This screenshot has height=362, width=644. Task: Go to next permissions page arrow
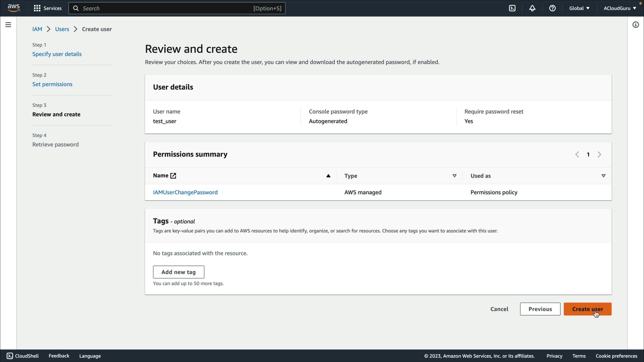pos(599,155)
